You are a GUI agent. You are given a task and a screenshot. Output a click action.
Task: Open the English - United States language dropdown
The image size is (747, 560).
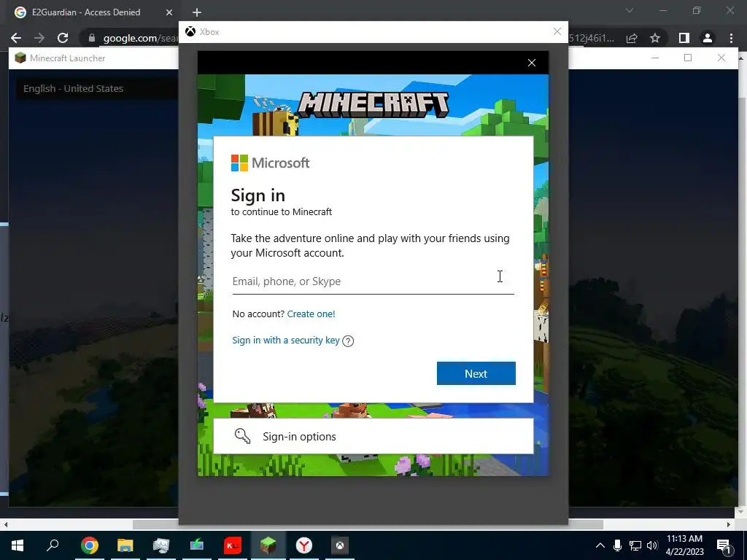[97, 88]
